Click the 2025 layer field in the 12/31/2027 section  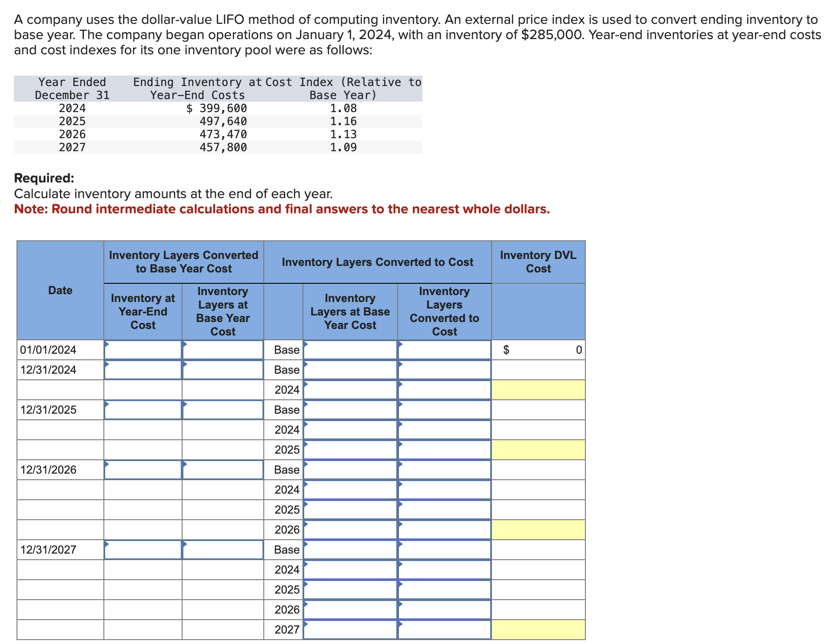[350, 590]
